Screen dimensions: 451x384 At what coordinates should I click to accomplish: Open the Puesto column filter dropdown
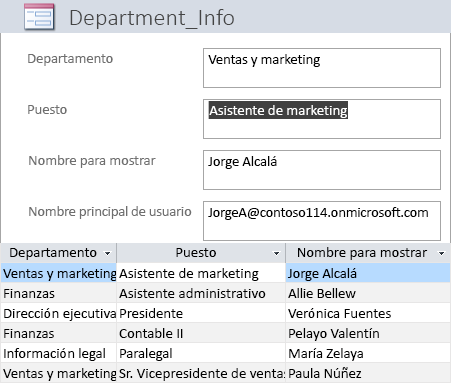tap(276, 254)
